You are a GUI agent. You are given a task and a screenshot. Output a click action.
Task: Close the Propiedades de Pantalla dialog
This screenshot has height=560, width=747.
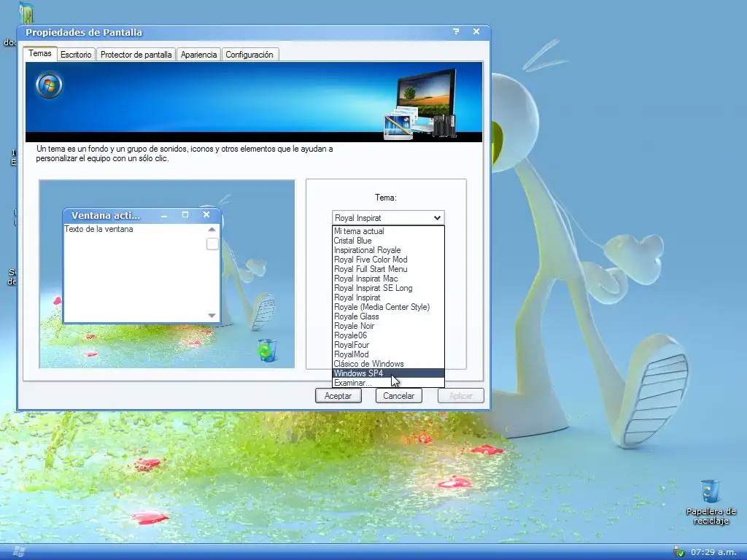click(476, 31)
